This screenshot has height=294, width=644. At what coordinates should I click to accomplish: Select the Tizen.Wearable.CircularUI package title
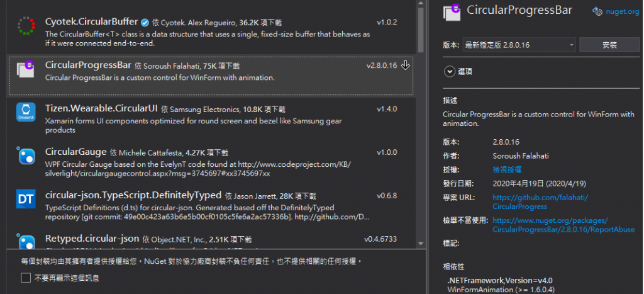point(101,108)
